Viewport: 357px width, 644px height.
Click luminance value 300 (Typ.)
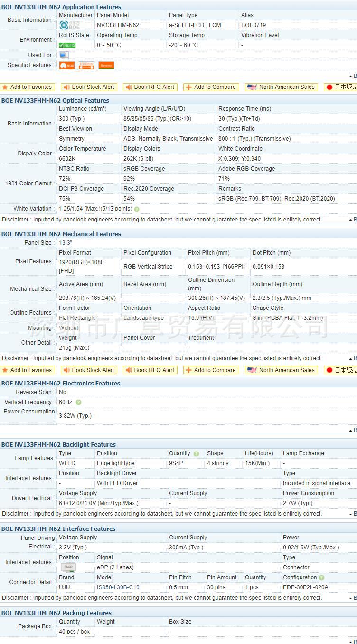72,119
